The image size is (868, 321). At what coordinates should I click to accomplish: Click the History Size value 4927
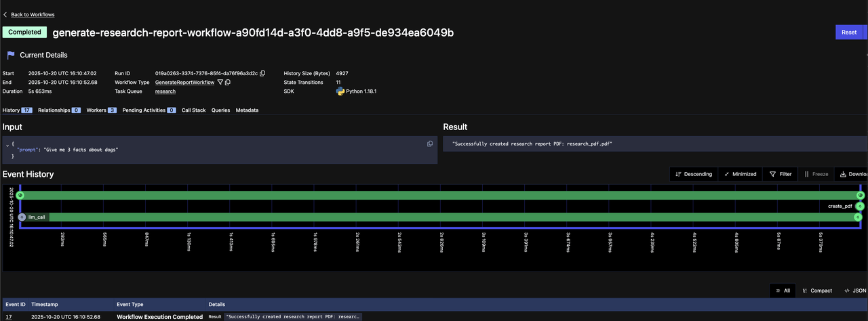tap(342, 73)
